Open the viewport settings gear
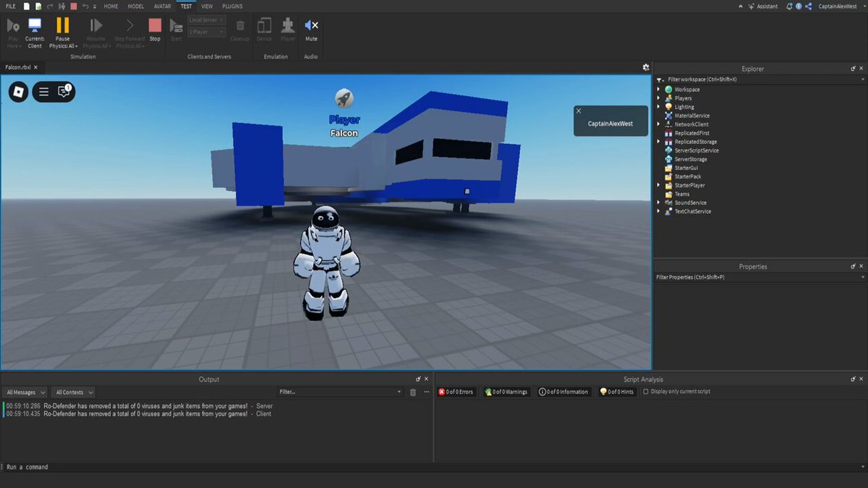Image resolution: width=868 pixels, height=488 pixels. pyautogui.click(x=646, y=67)
